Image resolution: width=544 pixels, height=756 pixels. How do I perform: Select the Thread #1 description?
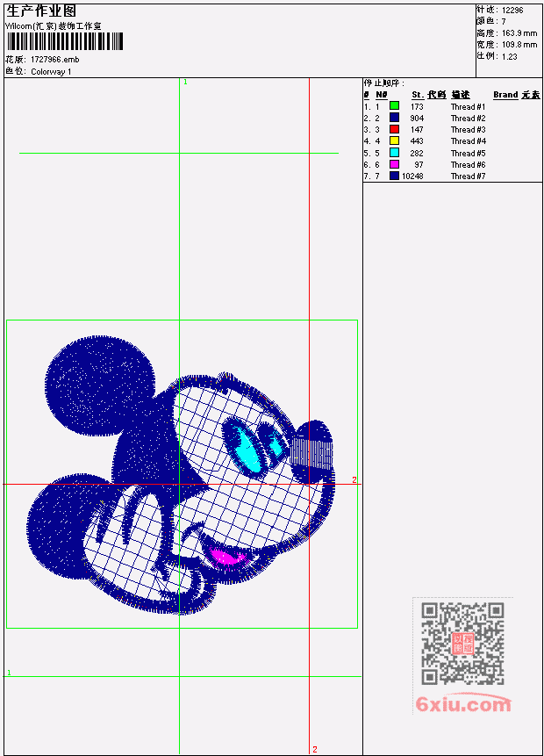click(468, 106)
